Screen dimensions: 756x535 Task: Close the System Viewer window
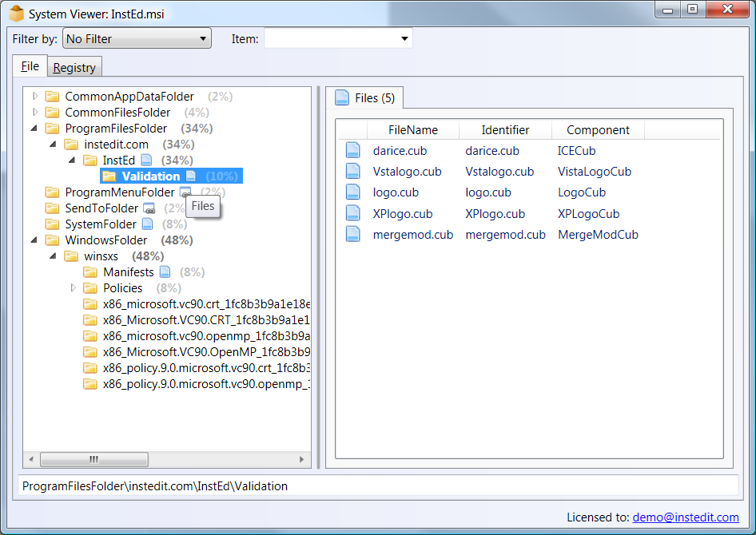[x=727, y=10]
